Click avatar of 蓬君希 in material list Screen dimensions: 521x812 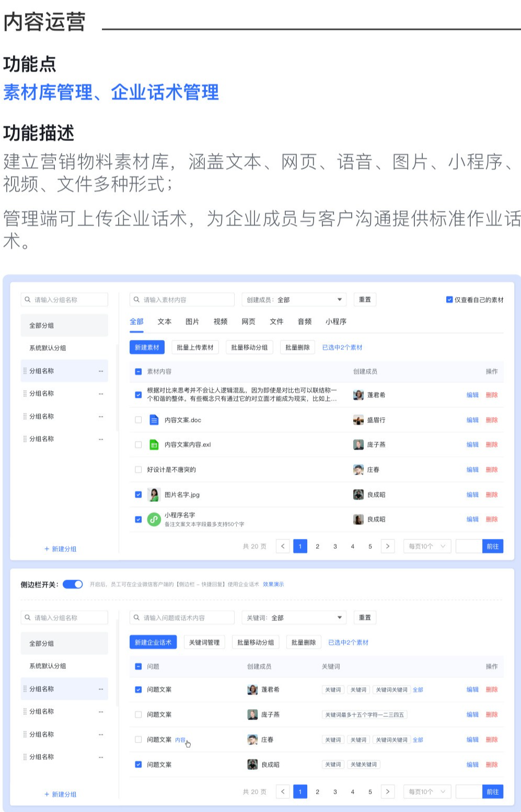click(358, 395)
